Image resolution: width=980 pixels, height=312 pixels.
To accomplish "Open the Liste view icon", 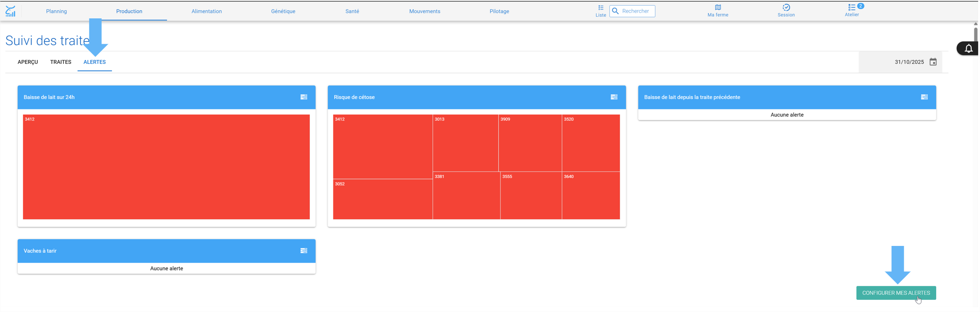I will click(x=601, y=11).
